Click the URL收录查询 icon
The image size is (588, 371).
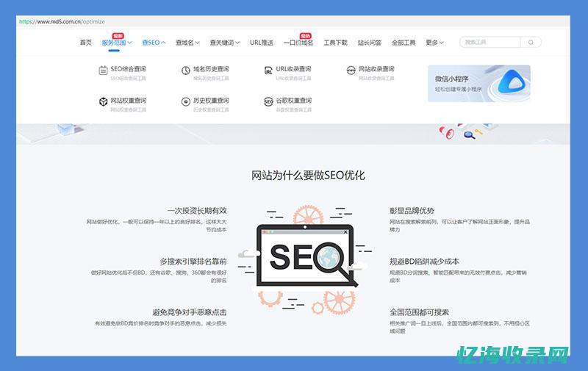click(269, 71)
